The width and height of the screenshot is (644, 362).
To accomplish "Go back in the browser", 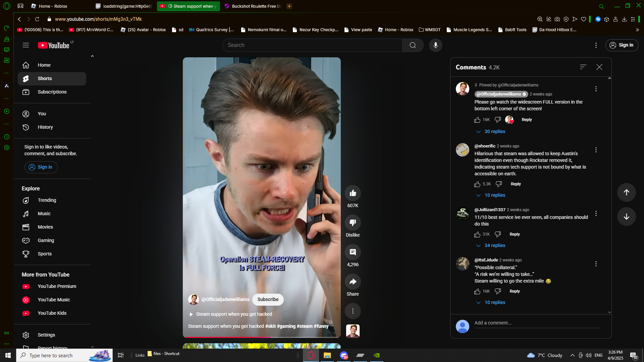I will click(19, 19).
